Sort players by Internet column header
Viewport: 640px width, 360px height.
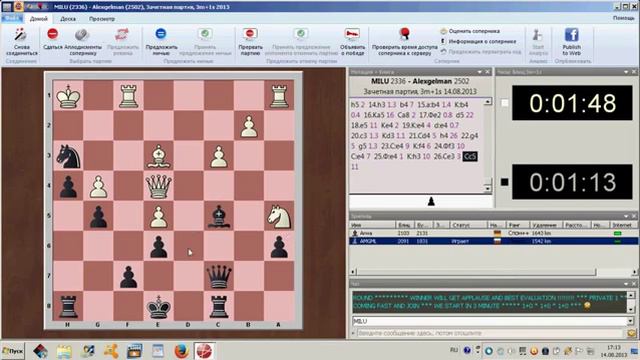pyautogui.click(x=623, y=225)
